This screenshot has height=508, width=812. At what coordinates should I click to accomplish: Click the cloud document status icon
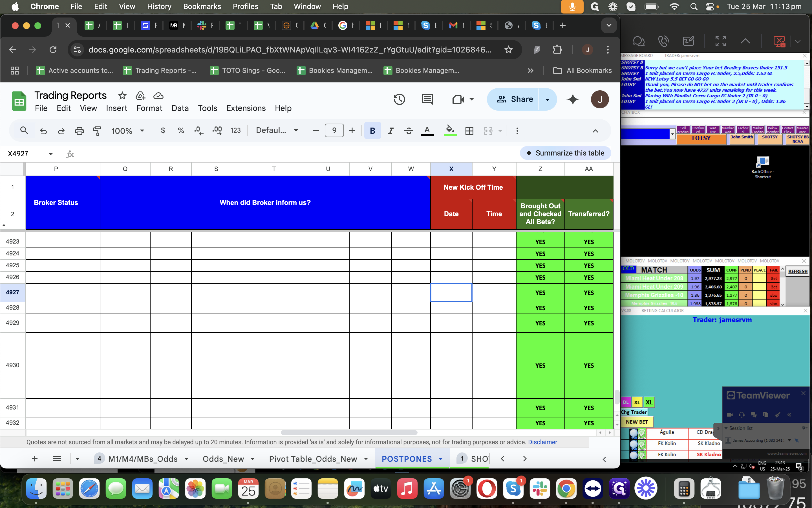coord(158,96)
